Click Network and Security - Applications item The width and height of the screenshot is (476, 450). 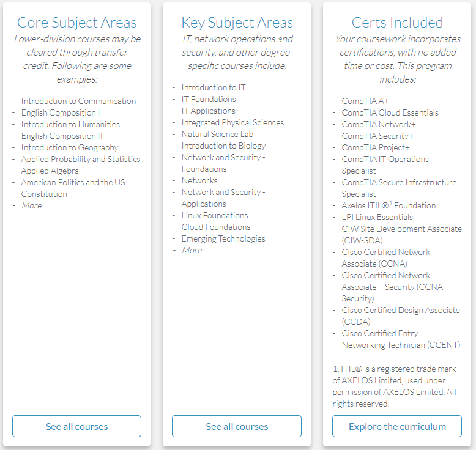coord(223,198)
